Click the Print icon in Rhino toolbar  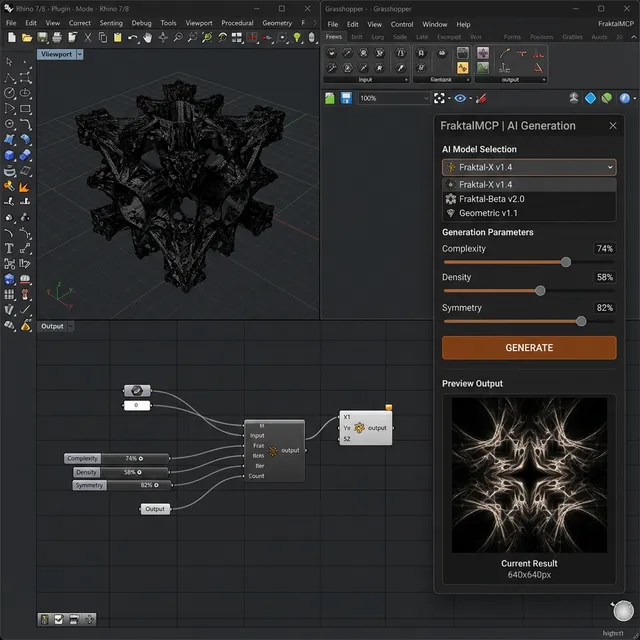(x=57, y=38)
